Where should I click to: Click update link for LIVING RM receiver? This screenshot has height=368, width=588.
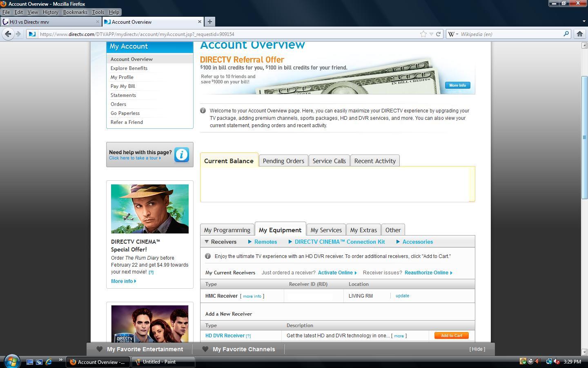pos(402,296)
